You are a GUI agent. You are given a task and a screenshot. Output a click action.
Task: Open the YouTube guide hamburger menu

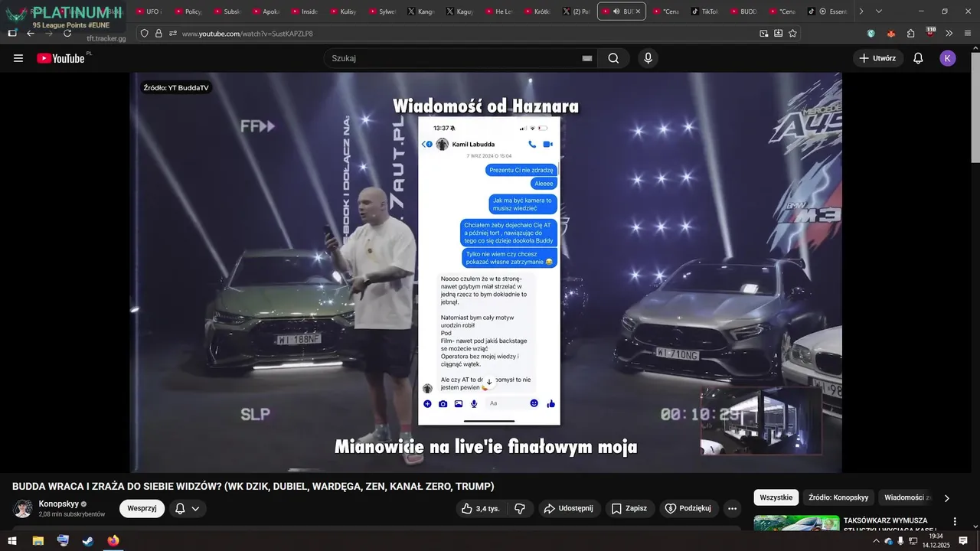[18, 58]
